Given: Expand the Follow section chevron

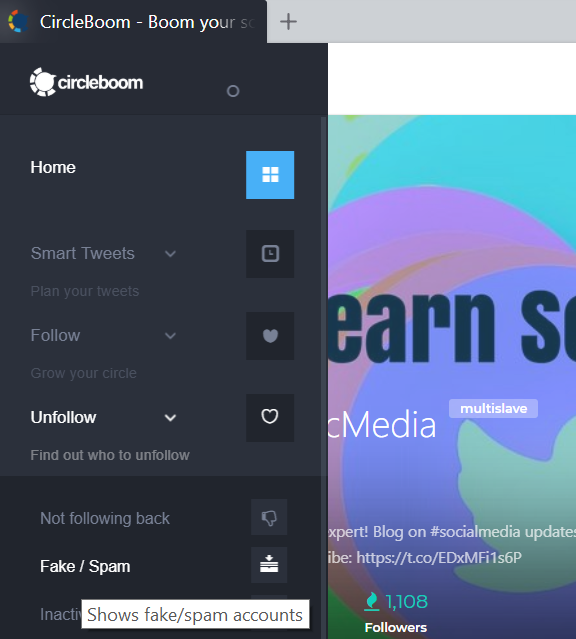Looking at the screenshot, I should 170,336.
